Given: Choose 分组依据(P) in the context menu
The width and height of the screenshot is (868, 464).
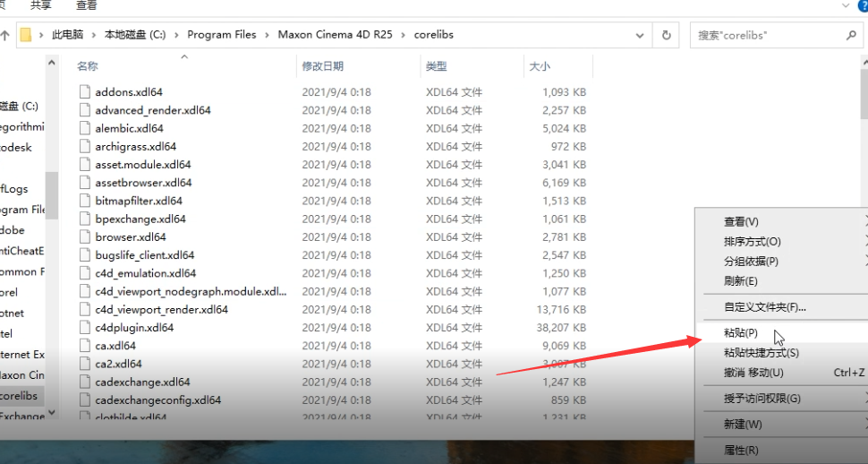Looking at the screenshot, I should [x=781, y=261].
